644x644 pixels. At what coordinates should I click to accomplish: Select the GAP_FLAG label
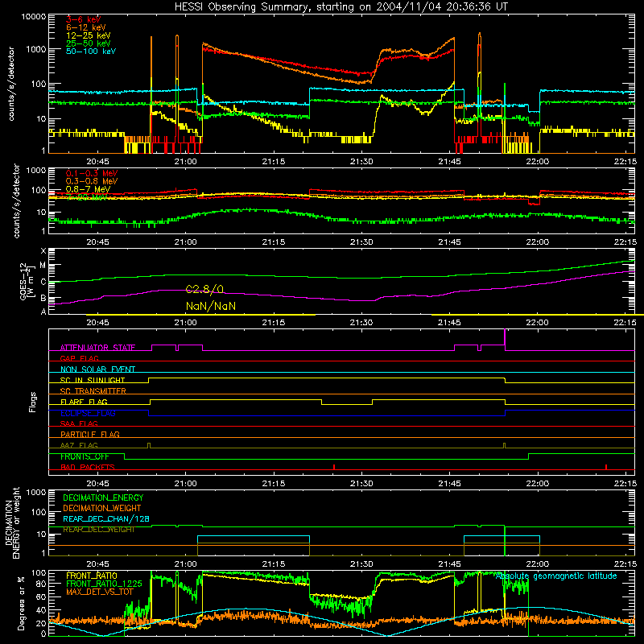(79, 358)
